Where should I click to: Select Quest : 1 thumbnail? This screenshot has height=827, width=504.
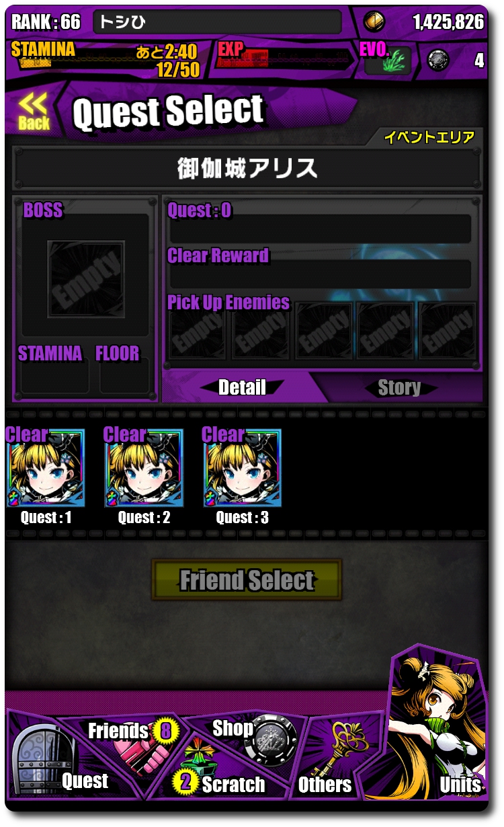pos(46,469)
